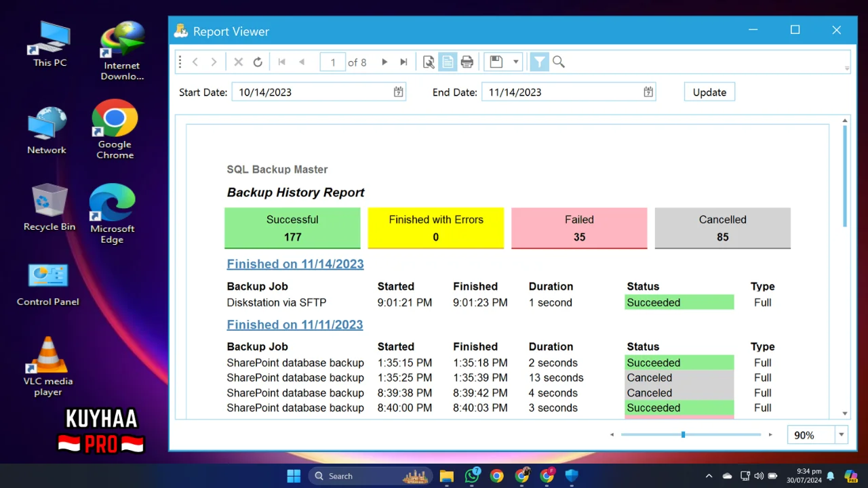Show hidden tray icons chevron
The width and height of the screenshot is (868, 488).
tap(709, 476)
